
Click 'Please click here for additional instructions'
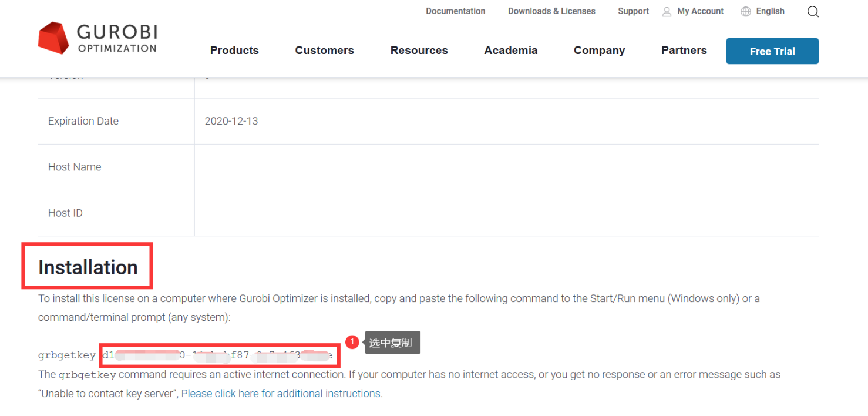[x=282, y=394]
